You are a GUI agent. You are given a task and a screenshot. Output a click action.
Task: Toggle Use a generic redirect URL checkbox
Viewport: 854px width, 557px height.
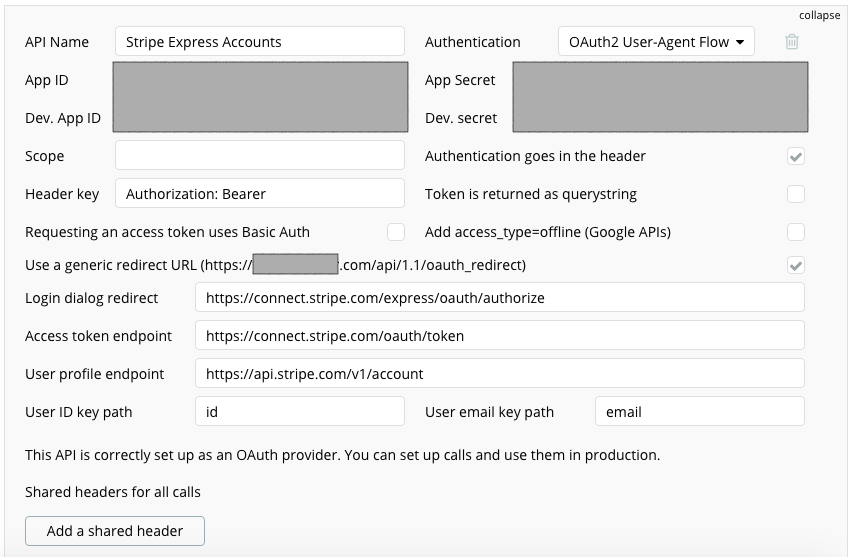click(x=796, y=265)
